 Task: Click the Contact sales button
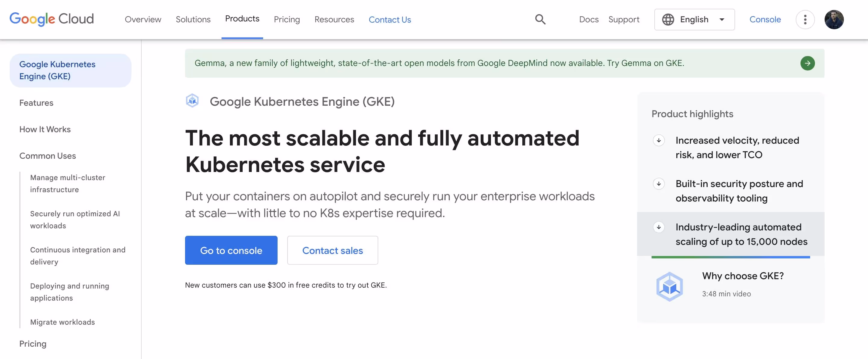(x=332, y=250)
